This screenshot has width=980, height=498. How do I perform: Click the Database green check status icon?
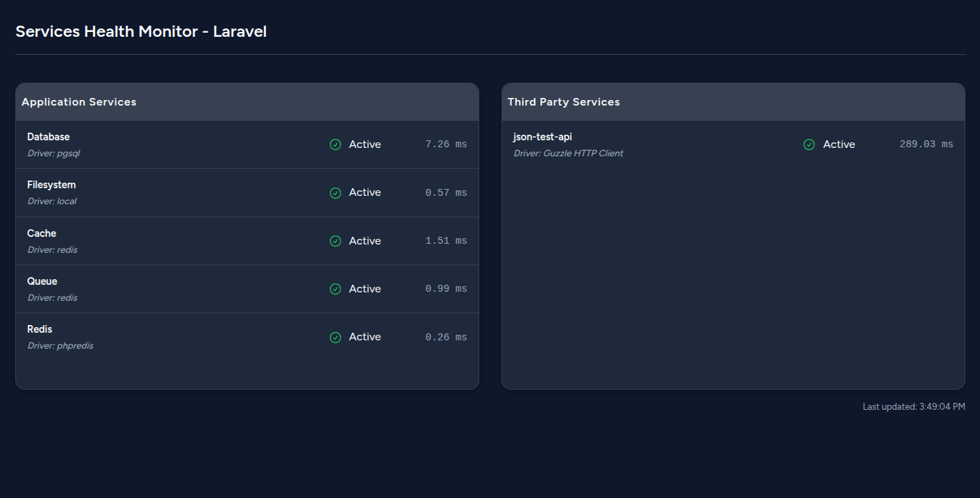click(x=335, y=144)
